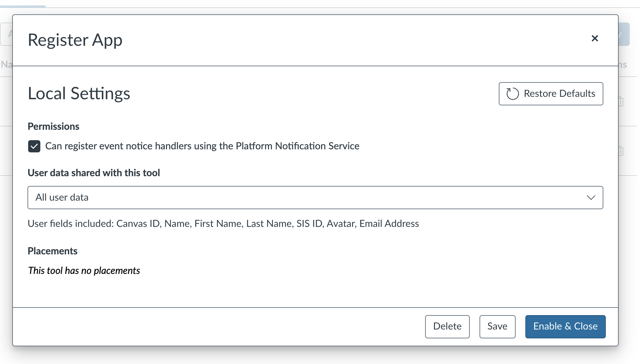Click the partially hidden blue button at top right

(624, 34)
